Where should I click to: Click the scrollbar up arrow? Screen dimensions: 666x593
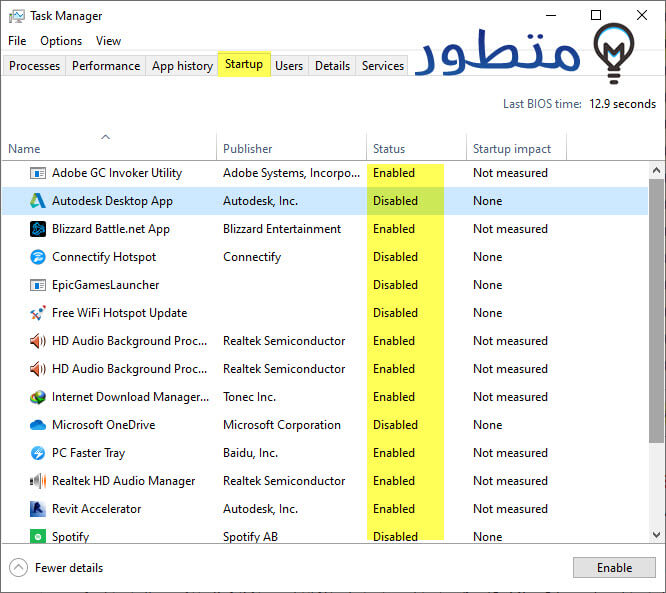(x=656, y=170)
